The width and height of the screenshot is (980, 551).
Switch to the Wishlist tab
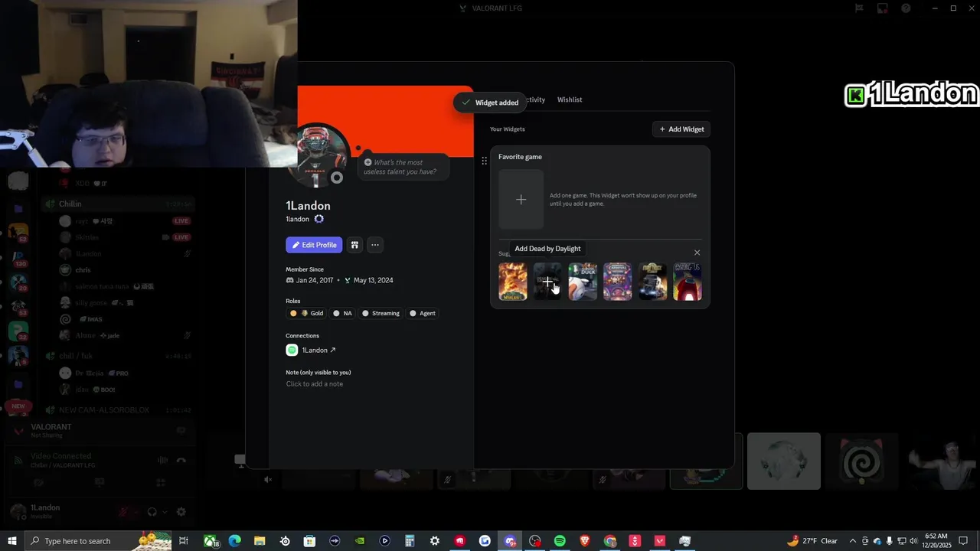pos(570,99)
